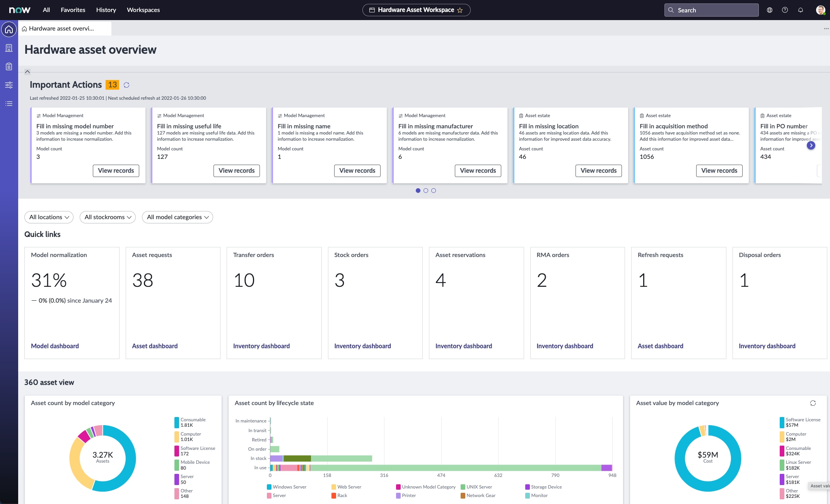The height and width of the screenshot is (504, 830).
Task: Toggle Network Gear legend in lifecycle chart
Action: click(x=478, y=495)
